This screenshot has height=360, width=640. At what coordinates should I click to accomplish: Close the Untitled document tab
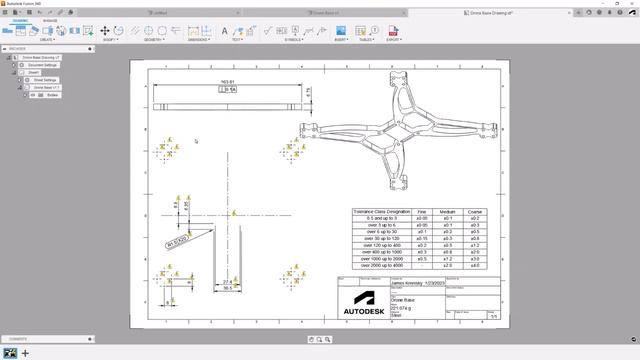point(238,13)
